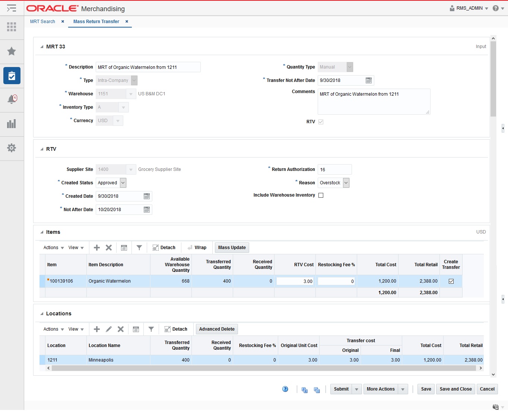Open the Reason dropdown showing Overstock
508x420 pixels.
pos(346,182)
